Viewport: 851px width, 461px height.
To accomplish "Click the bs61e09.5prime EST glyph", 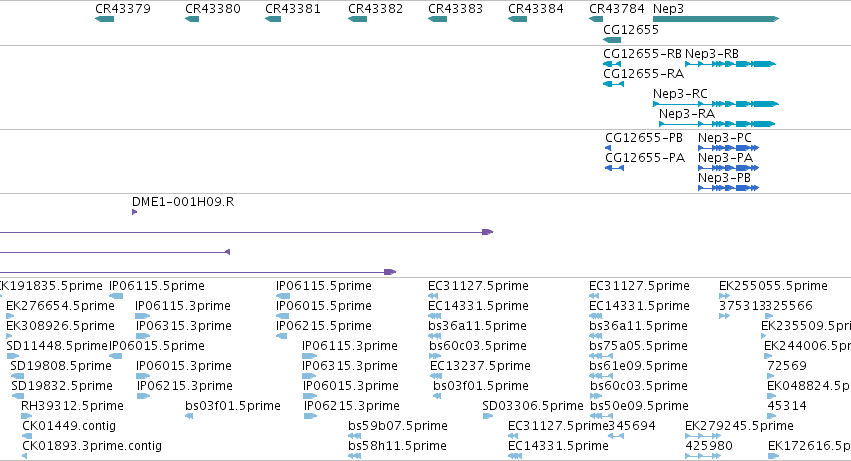I will 601,376.
